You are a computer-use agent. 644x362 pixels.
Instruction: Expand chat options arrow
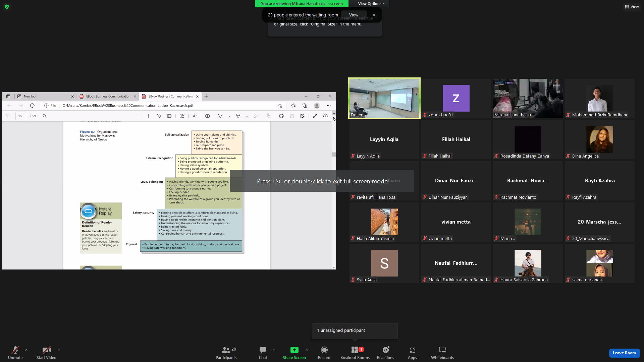[274, 350]
